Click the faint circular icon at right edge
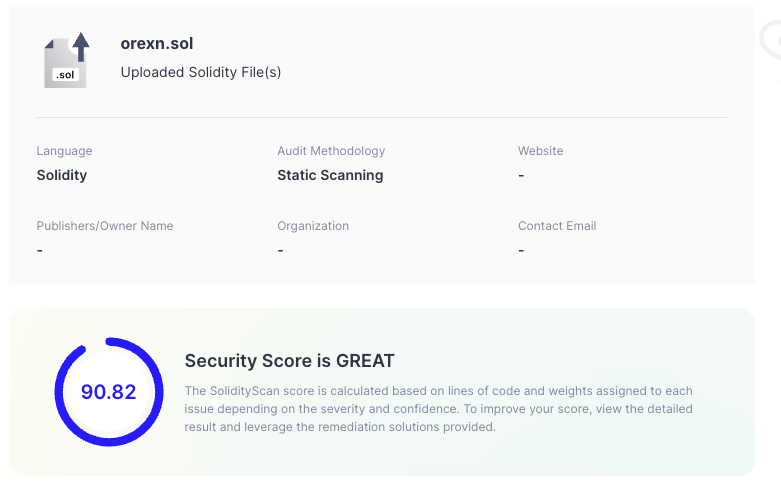Viewport: 781px width, 486px height. [772, 40]
